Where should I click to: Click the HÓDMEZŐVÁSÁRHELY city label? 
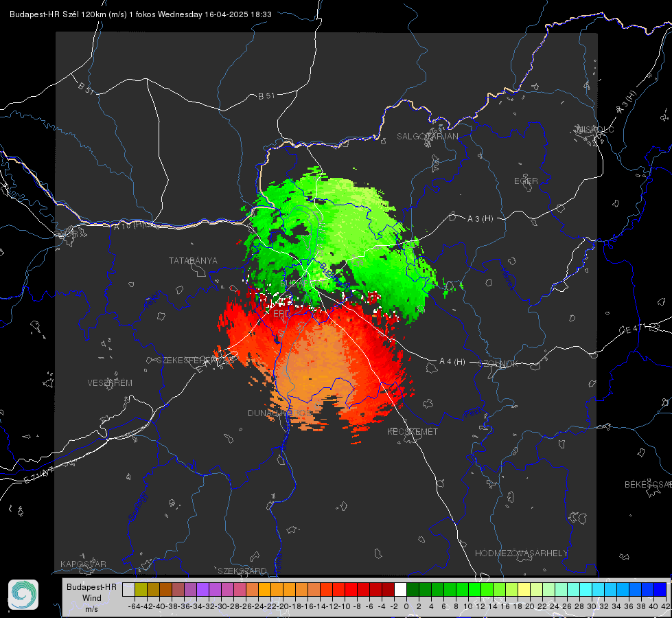coord(521,553)
